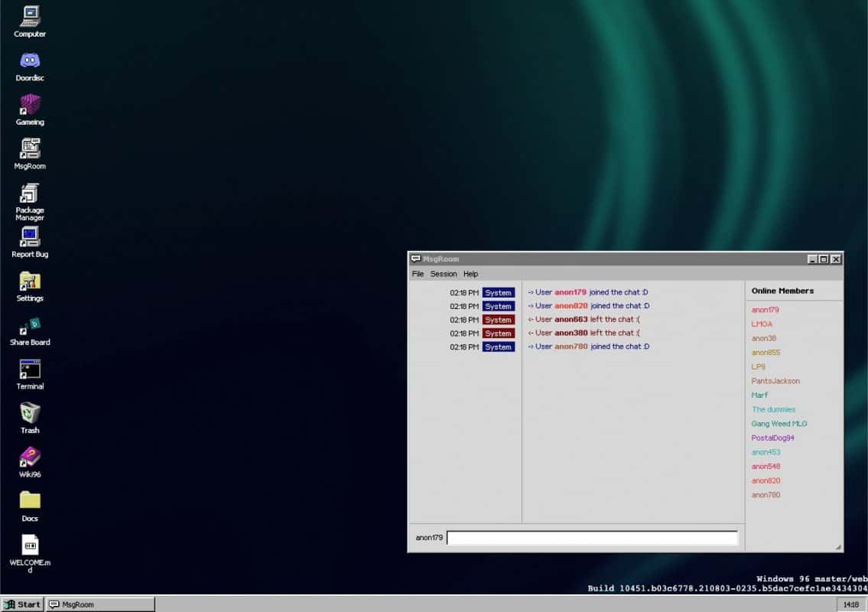Screen dimensions: 868x612
Task: Click the Start button on taskbar
Action: (x=22, y=604)
